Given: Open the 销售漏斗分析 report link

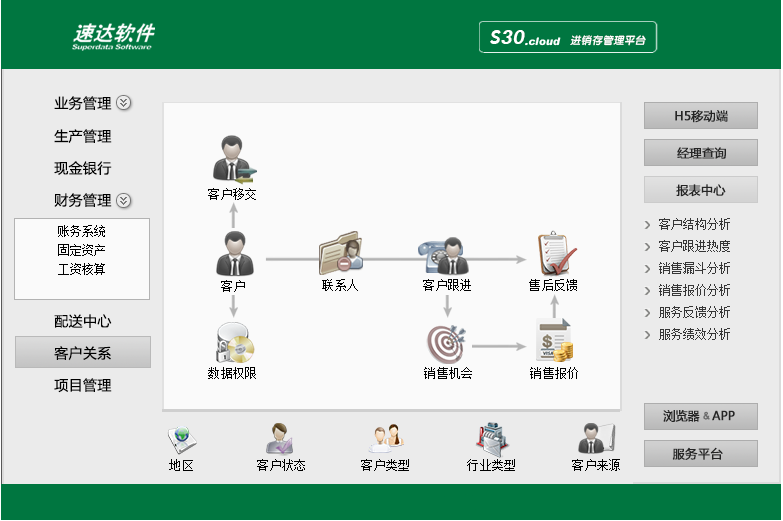Looking at the screenshot, I should [x=694, y=268].
